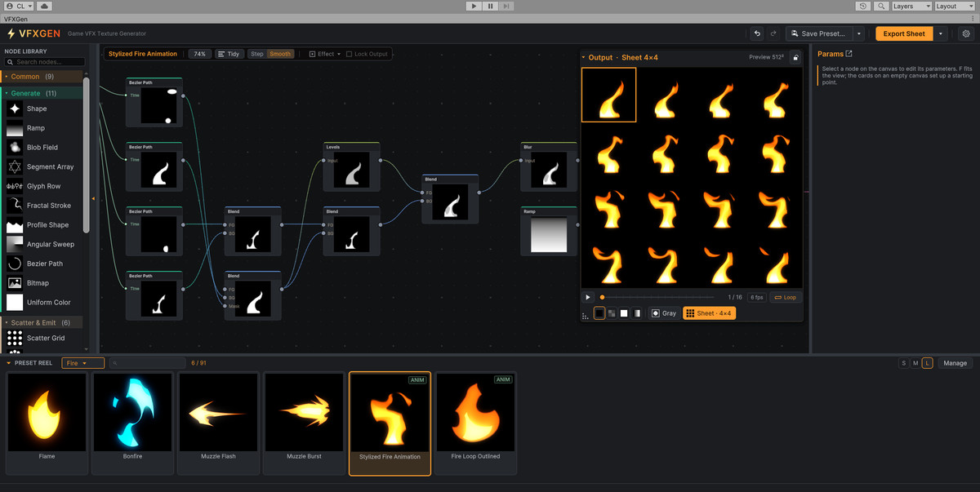Toggle Sheet 4×4 view
980x492 pixels.
pyautogui.click(x=709, y=313)
